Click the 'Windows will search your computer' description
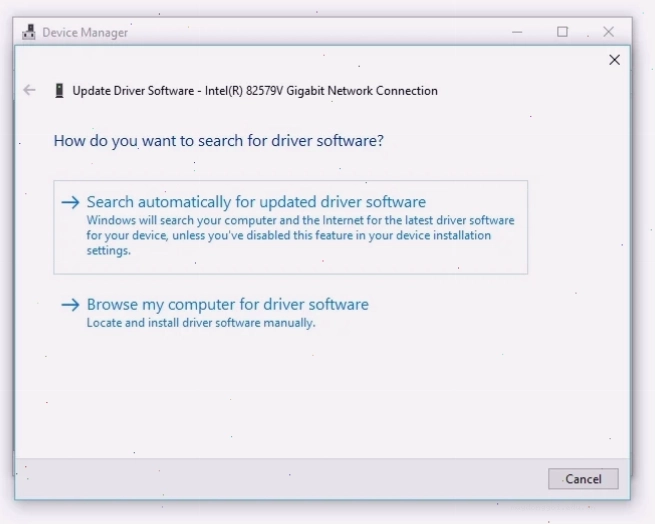655x524 pixels. [300, 235]
